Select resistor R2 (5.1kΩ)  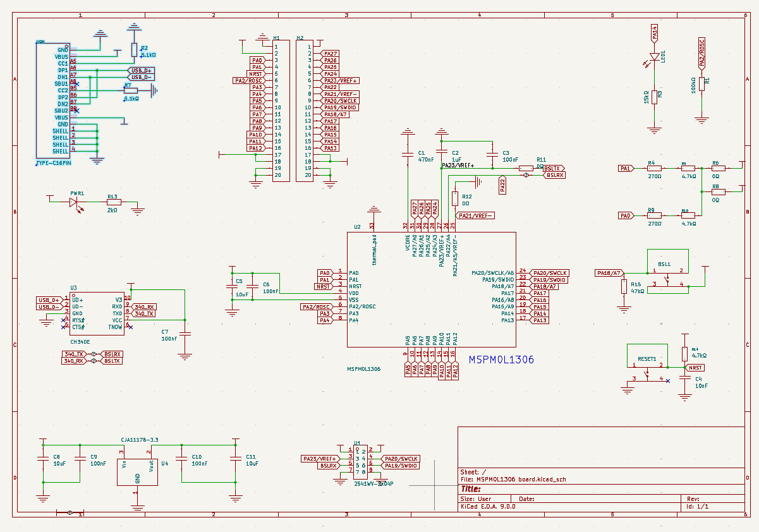click(x=133, y=50)
